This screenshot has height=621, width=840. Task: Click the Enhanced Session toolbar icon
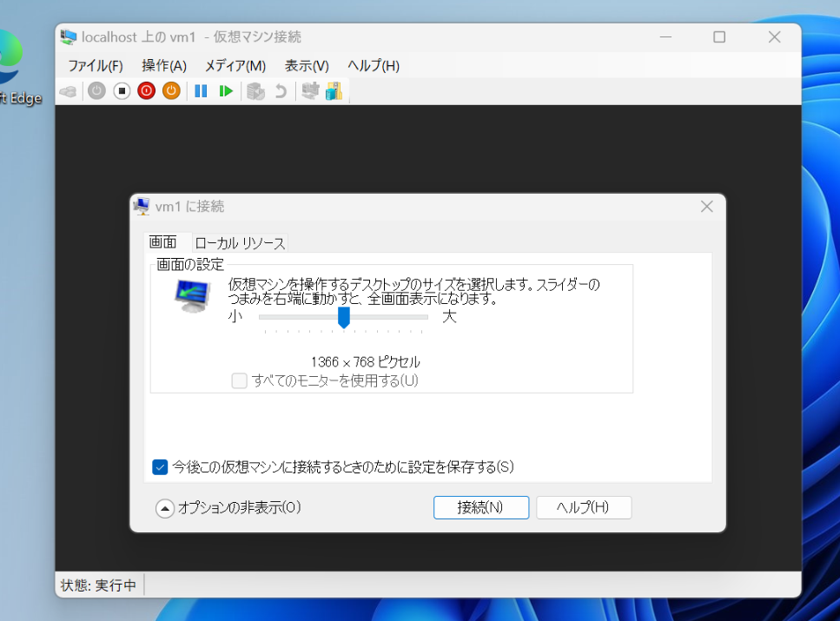coord(310,91)
